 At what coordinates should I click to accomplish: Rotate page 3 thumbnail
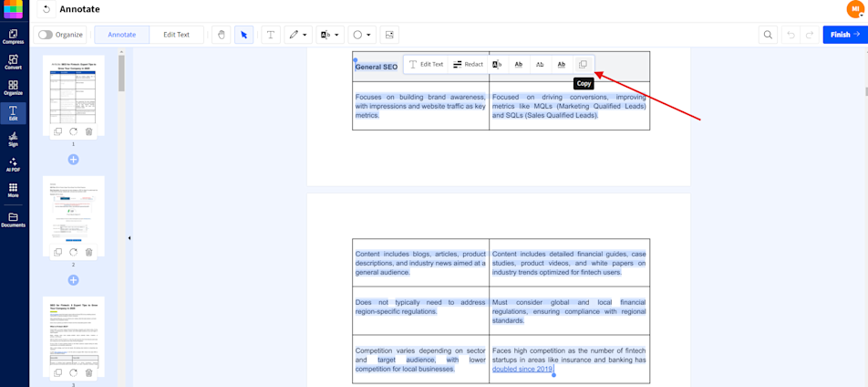point(73,372)
